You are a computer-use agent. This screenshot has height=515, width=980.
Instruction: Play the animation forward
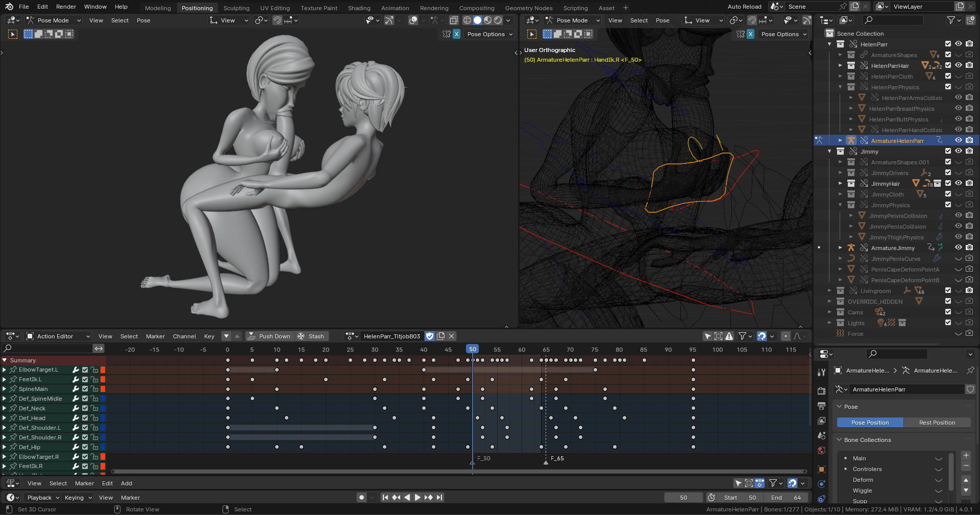418,498
